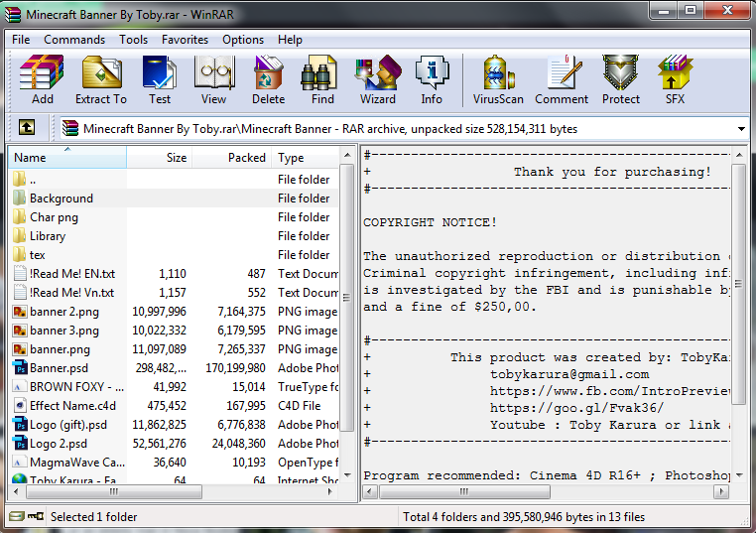Create SFX self-extracting archive
Screen dimensions: 756x533
[675, 79]
